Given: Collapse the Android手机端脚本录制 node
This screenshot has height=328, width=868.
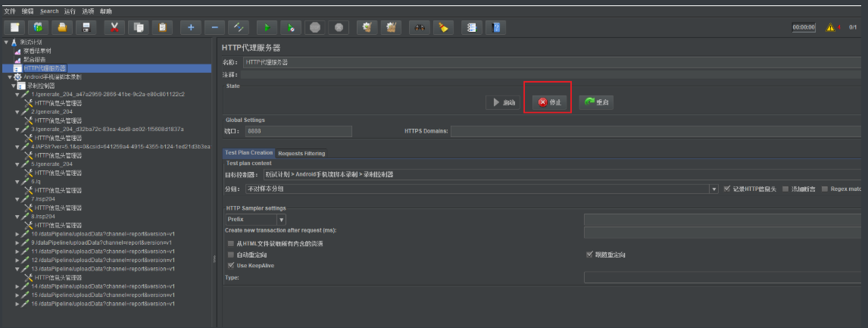Looking at the screenshot, I should [x=10, y=77].
